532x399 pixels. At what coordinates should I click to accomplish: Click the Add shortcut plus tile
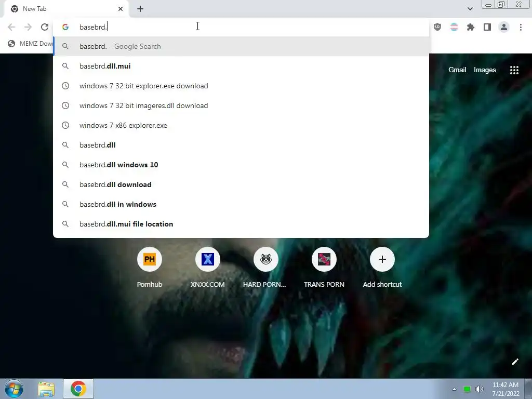(382, 269)
